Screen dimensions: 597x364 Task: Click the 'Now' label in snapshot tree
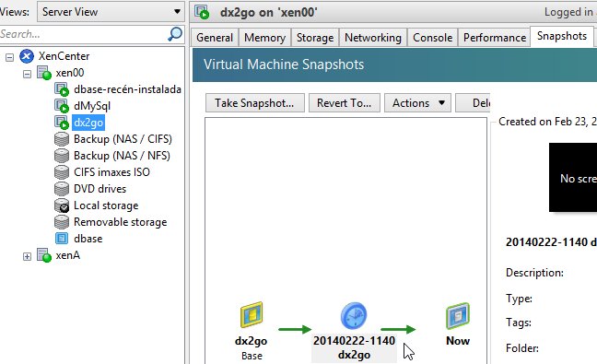pos(458,341)
